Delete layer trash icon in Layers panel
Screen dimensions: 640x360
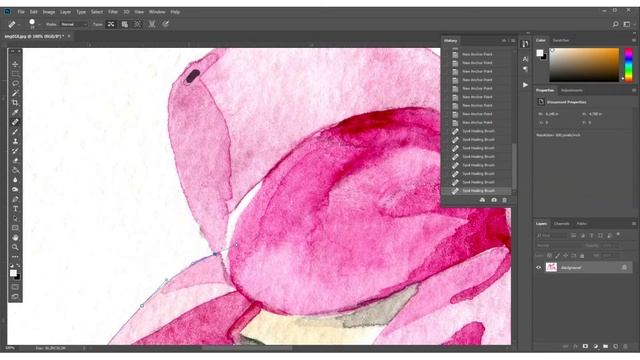[x=625, y=346]
